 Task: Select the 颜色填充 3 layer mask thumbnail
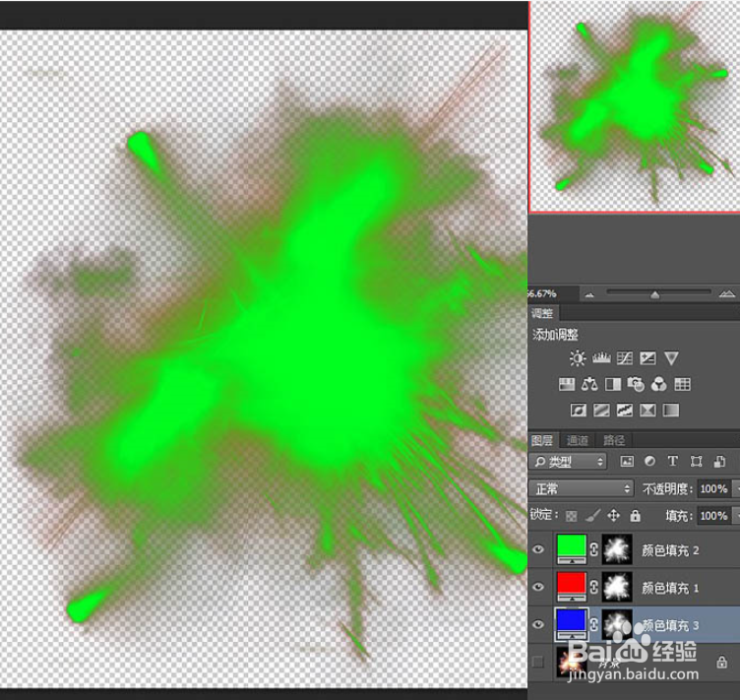tap(617, 624)
